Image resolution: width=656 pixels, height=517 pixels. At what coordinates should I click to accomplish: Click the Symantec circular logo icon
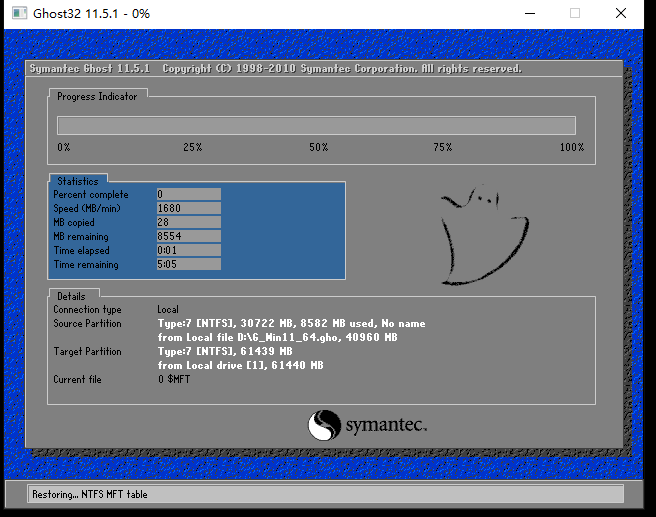[x=324, y=425]
